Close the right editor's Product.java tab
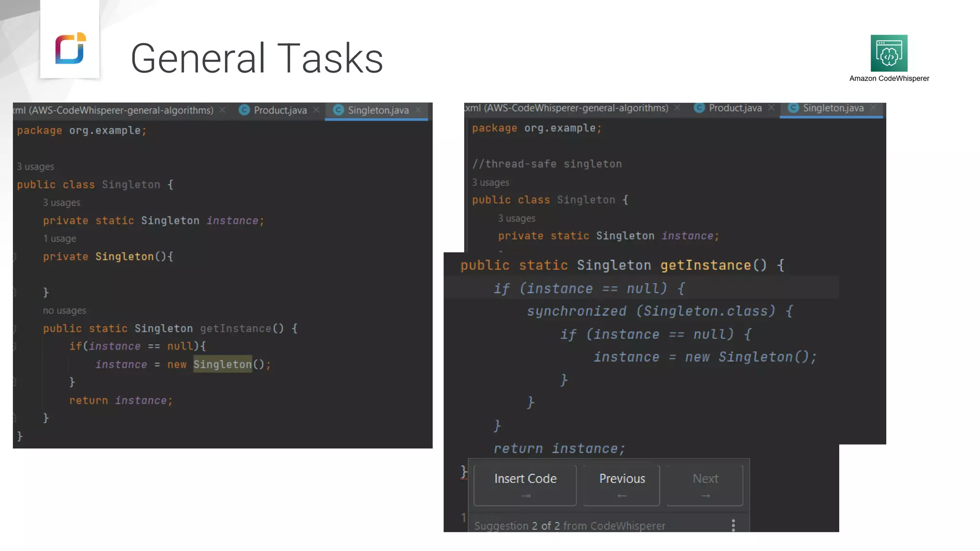980x551 pixels. click(771, 108)
